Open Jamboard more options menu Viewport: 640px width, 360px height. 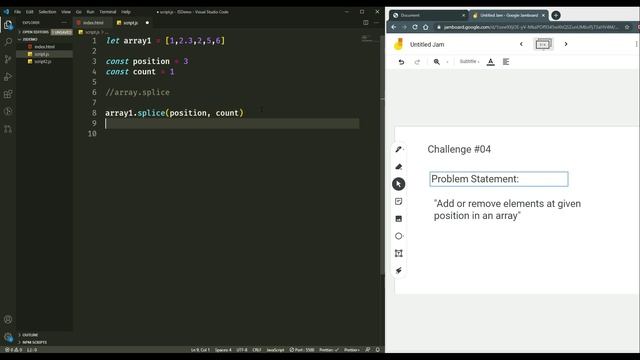[x=636, y=44]
